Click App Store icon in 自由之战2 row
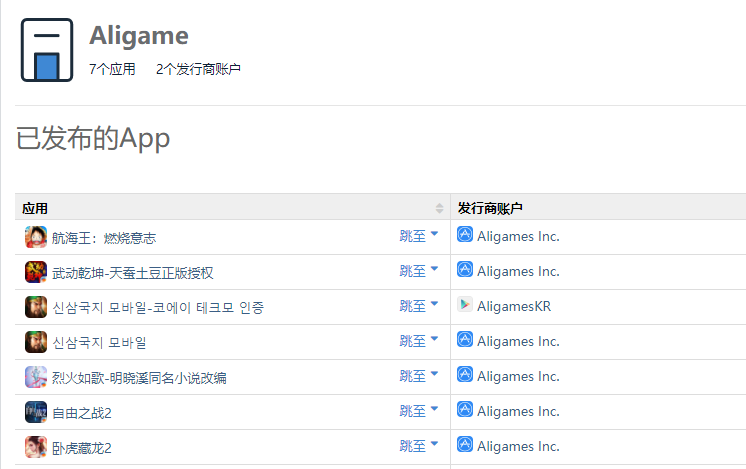Screen dimensions: 746x469 click(465, 409)
